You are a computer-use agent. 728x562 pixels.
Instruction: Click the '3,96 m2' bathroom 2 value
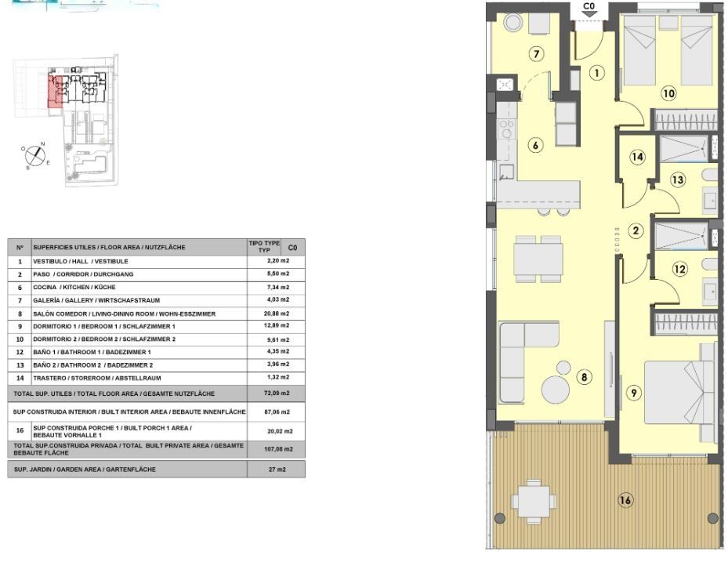[x=278, y=364]
